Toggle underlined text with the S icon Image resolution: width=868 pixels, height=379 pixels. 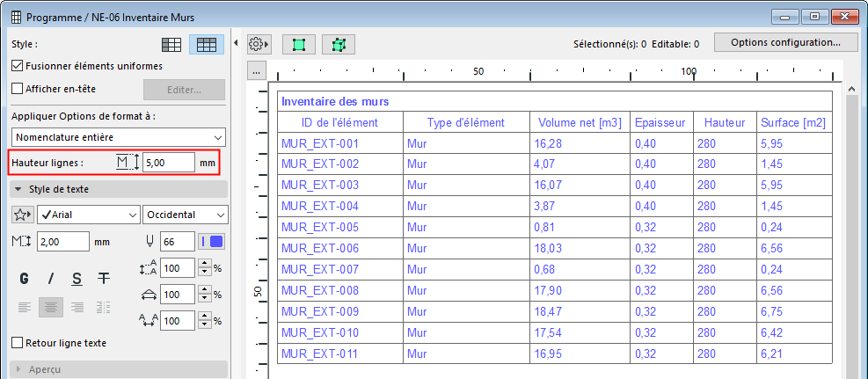[77, 279]
